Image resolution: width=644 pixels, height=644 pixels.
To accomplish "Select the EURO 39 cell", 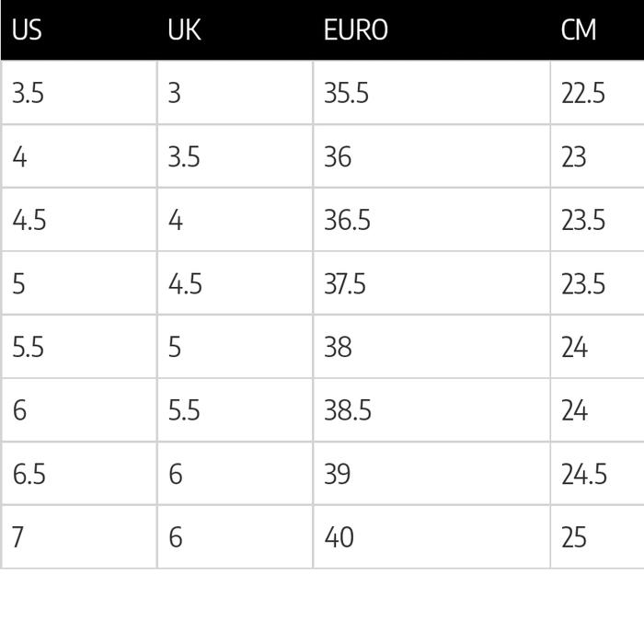I will [338, 474].
